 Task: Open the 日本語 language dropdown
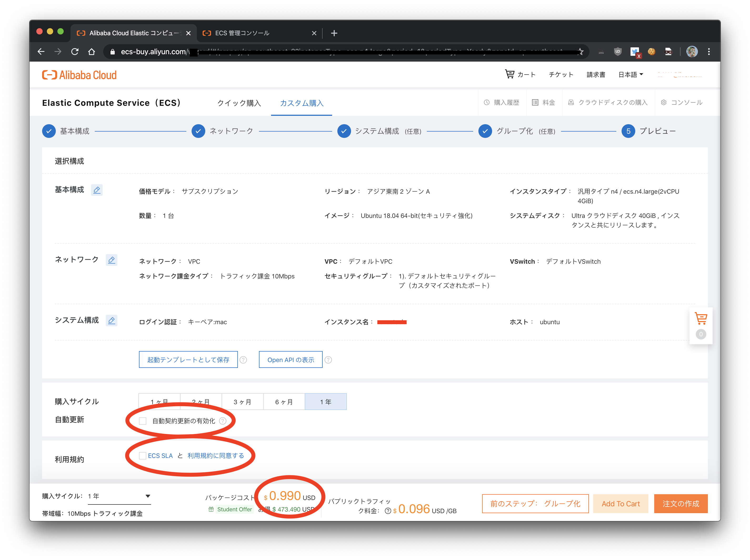[x=630, y=74]
